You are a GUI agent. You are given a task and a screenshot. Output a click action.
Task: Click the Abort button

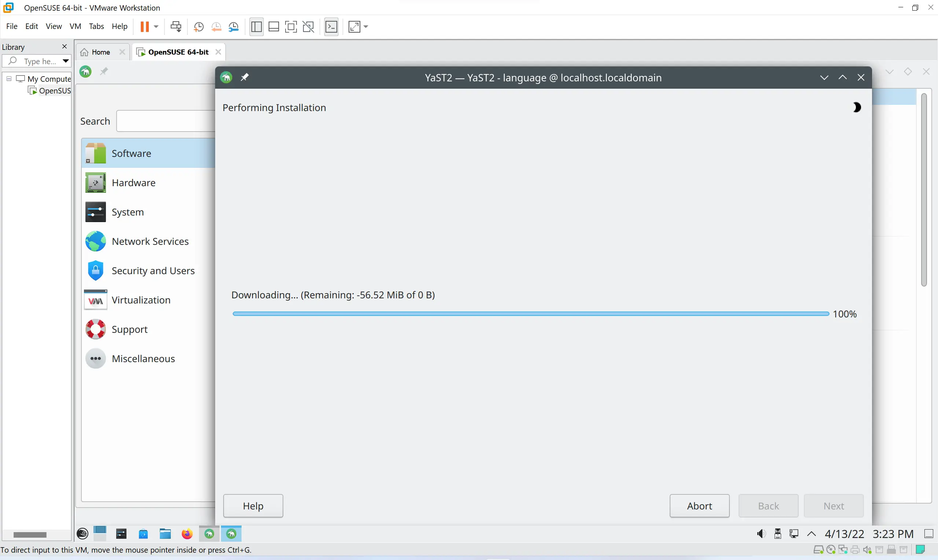coord(699,506)
